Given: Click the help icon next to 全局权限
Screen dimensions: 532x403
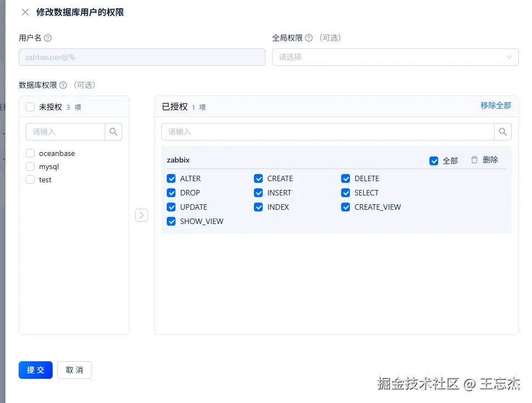Looking at the screenshot, I should pyautogui.click(x=309, y=38).
